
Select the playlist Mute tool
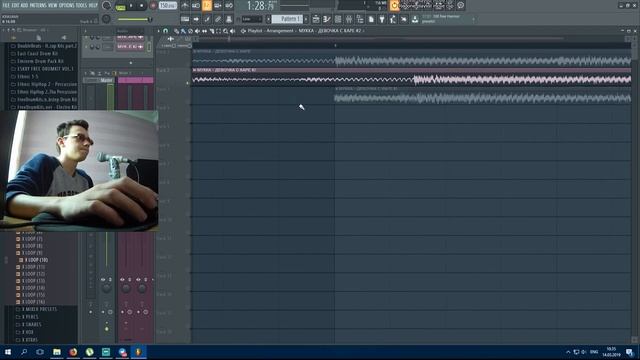pos(197,31)
